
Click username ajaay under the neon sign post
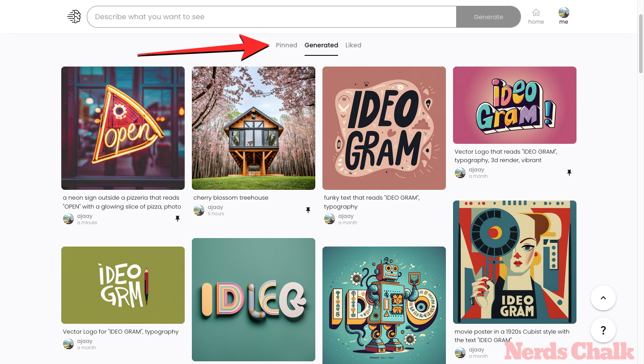click(85, 216)
